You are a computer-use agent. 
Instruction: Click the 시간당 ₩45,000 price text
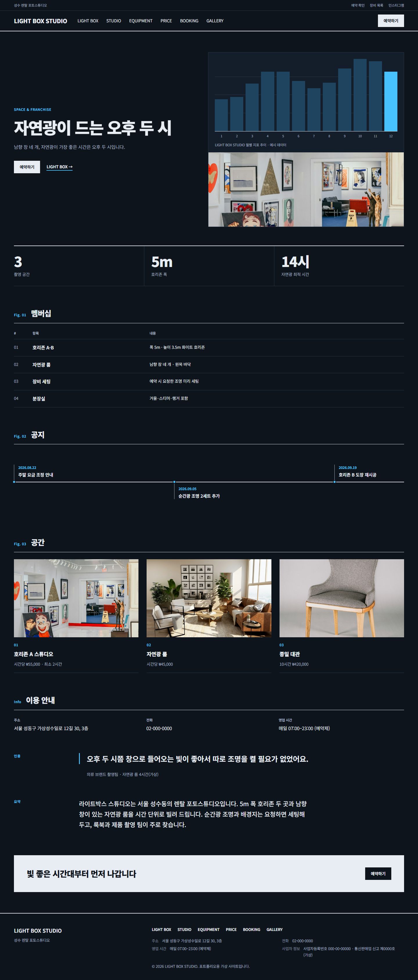[x=160, y=664]
